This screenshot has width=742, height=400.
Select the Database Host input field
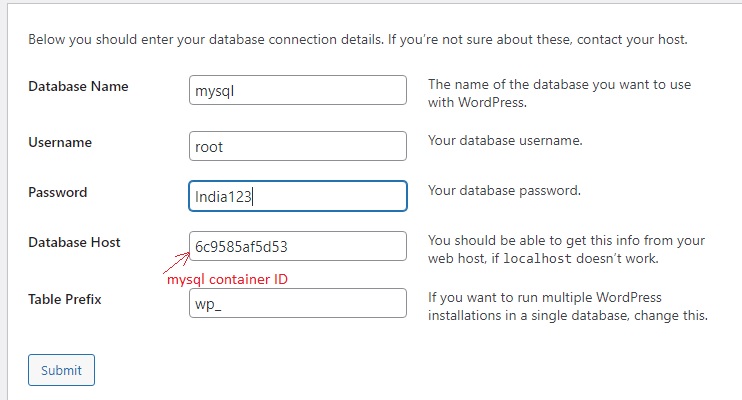pyautogui.click(x=297, y=246)
